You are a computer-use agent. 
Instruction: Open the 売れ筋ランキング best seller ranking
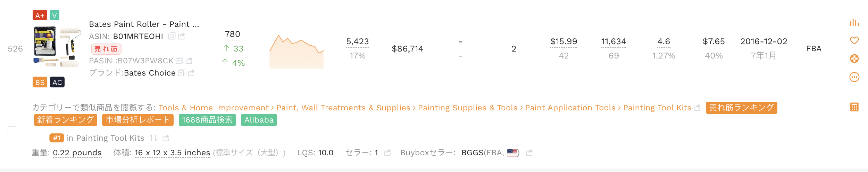pos(741,108)
